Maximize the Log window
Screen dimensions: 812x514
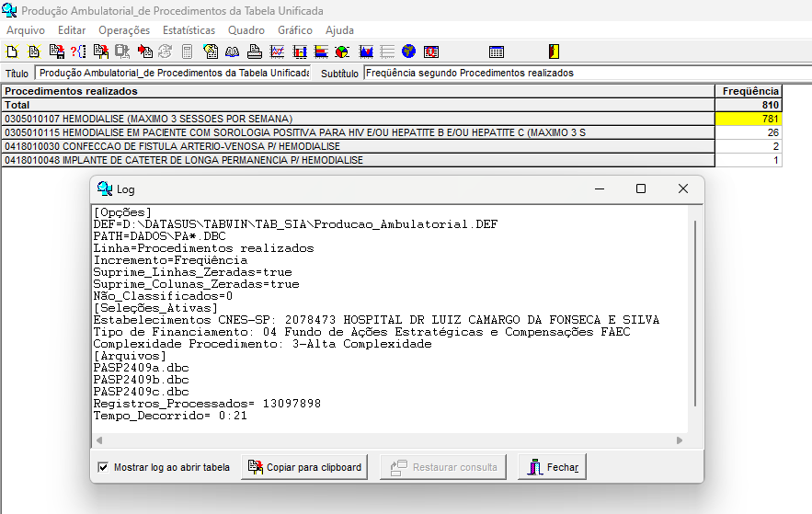[x=641, y=188]
